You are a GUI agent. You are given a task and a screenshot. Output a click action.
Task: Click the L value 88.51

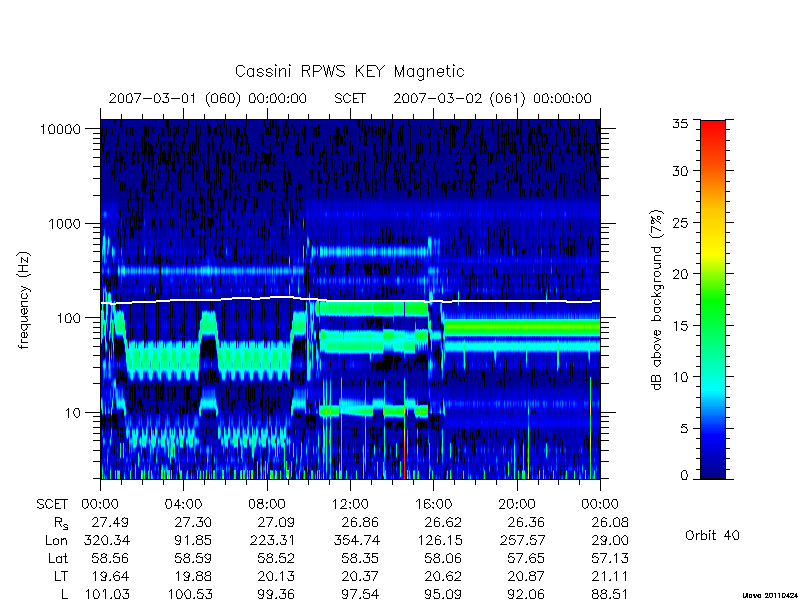pyautogui.click(x=610, y=594)
